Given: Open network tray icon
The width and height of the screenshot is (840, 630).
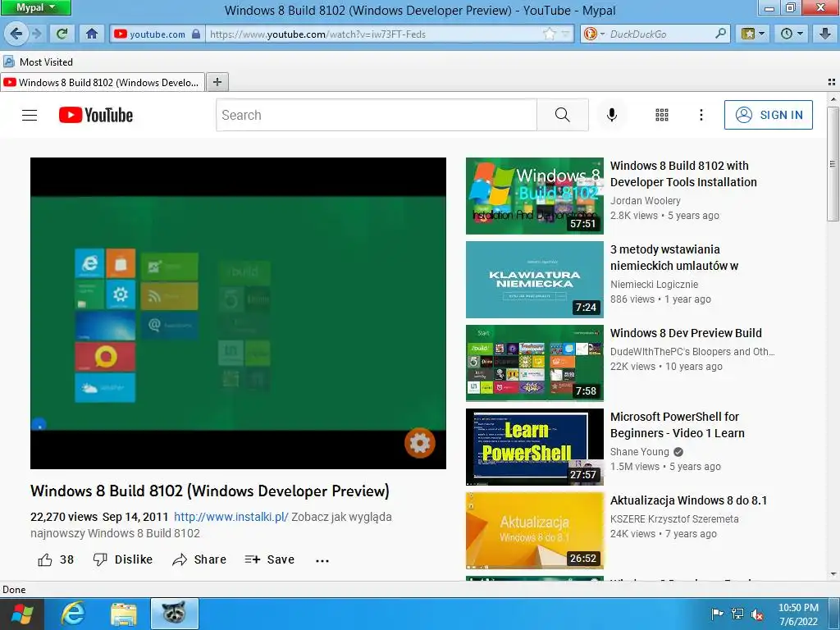Looking at the screenshot, I should [737, 614].
